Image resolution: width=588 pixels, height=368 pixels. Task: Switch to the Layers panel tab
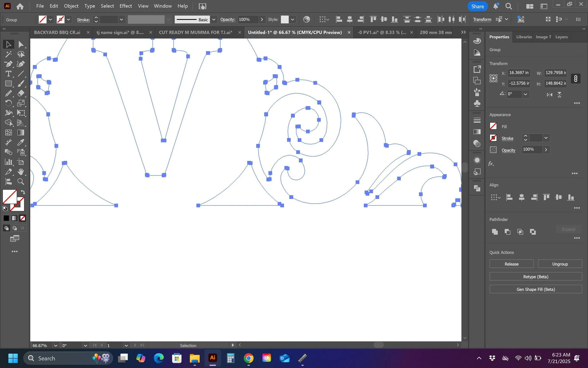561,37
